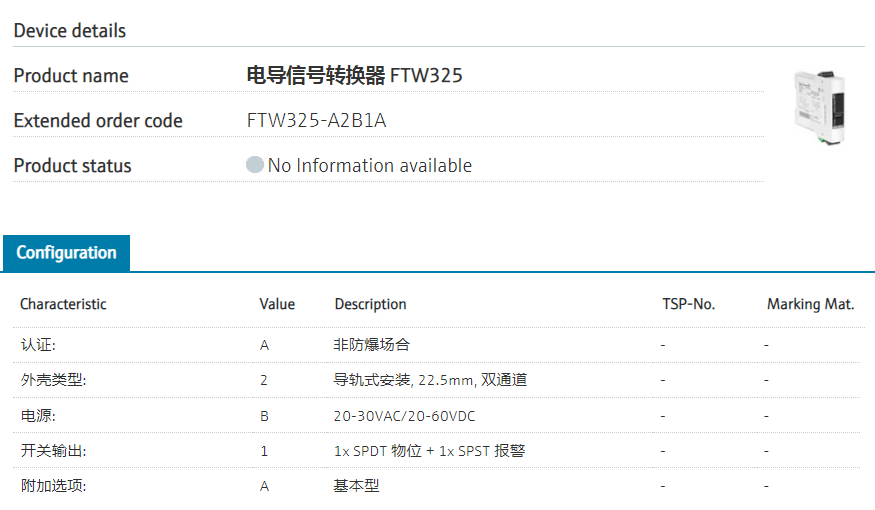The width and height of the screenshot is (875, 510).
Task: Click the Description column header
Action: (370, 304)
